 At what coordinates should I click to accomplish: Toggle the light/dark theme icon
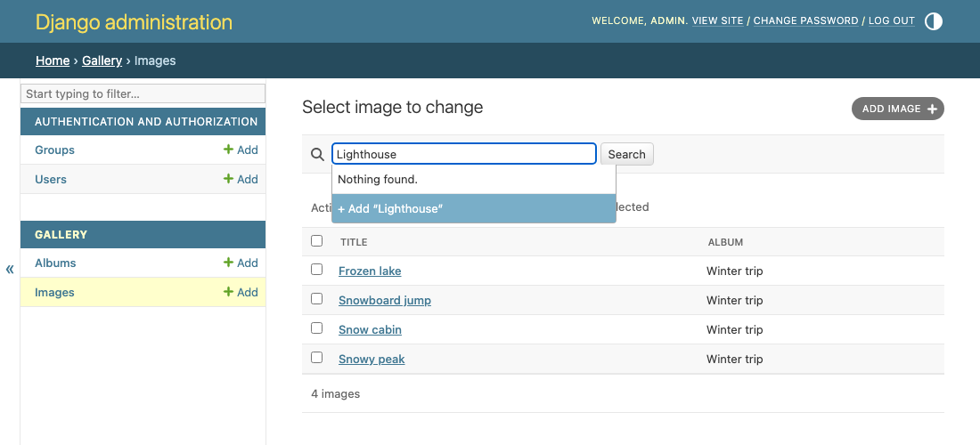click(x=933, y=21)
